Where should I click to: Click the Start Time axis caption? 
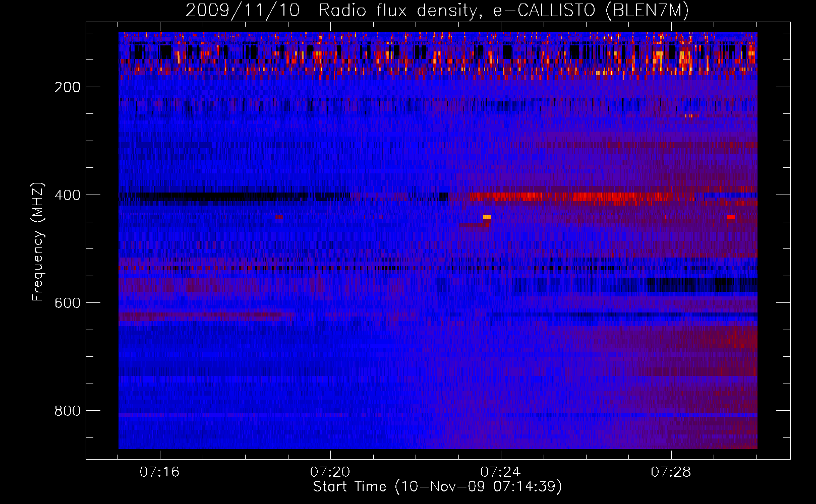point(437,487)
